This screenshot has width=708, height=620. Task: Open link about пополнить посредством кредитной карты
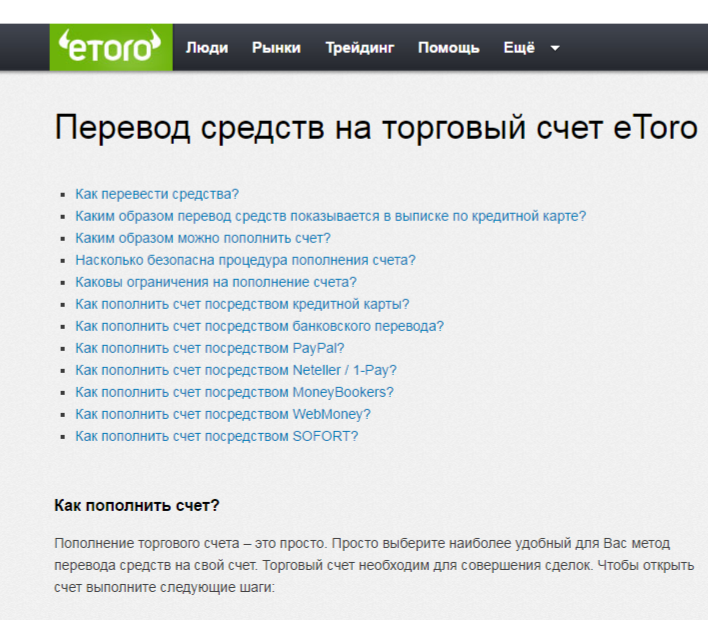tap(242, 304)
